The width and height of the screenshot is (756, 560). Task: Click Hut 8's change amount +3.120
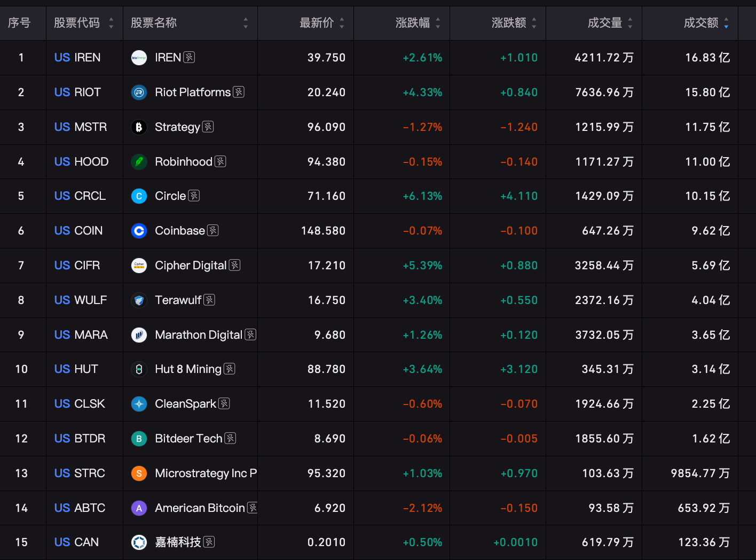click(x=519, y=369)
